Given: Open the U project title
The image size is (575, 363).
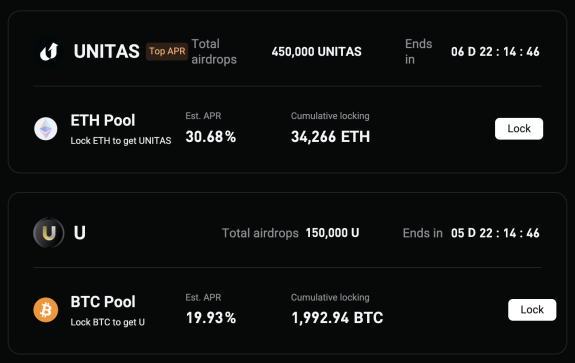Looking at the screenshot, I should click(80, 233).
